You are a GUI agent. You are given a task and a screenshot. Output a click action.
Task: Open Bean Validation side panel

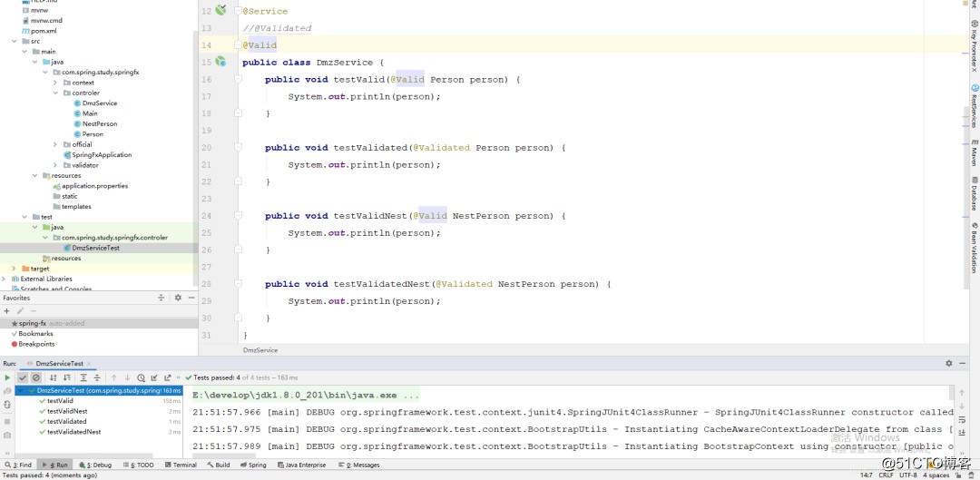[974, 248]
